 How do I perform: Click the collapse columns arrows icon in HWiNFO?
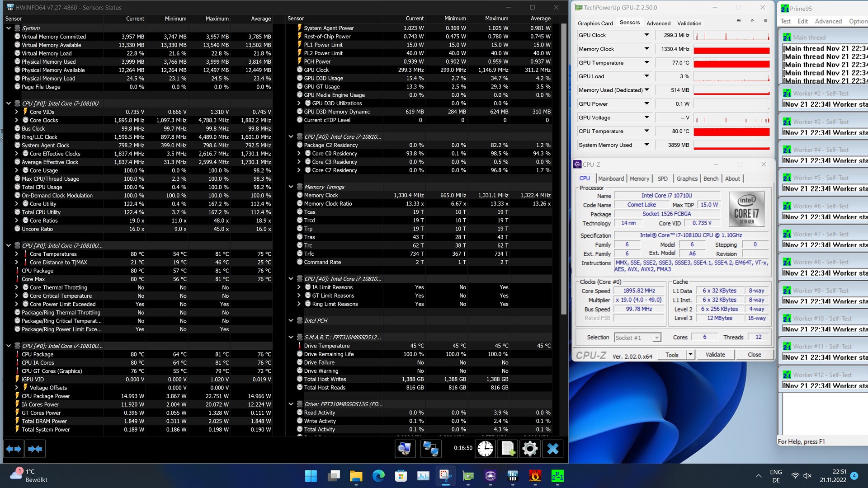(35, 449)
